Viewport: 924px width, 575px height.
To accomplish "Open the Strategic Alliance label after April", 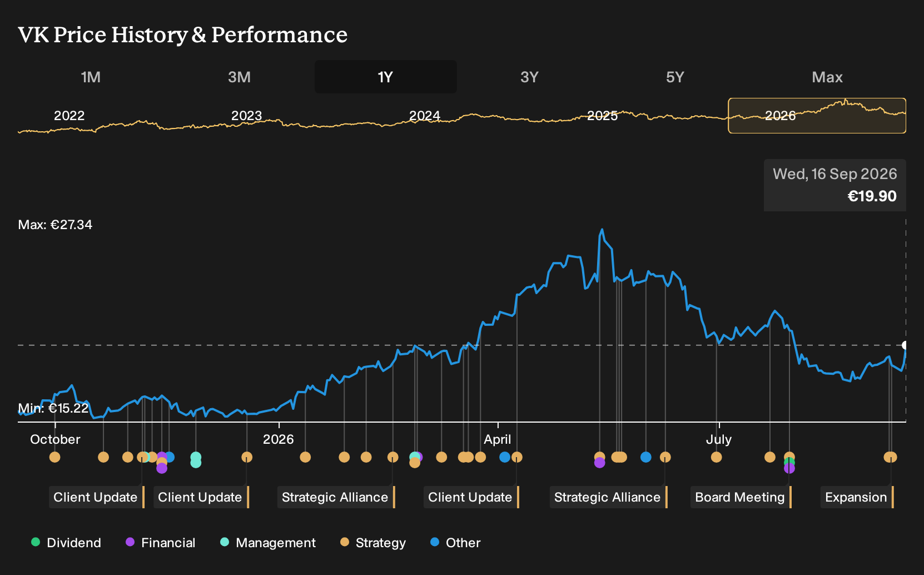I will click(608, 497).
